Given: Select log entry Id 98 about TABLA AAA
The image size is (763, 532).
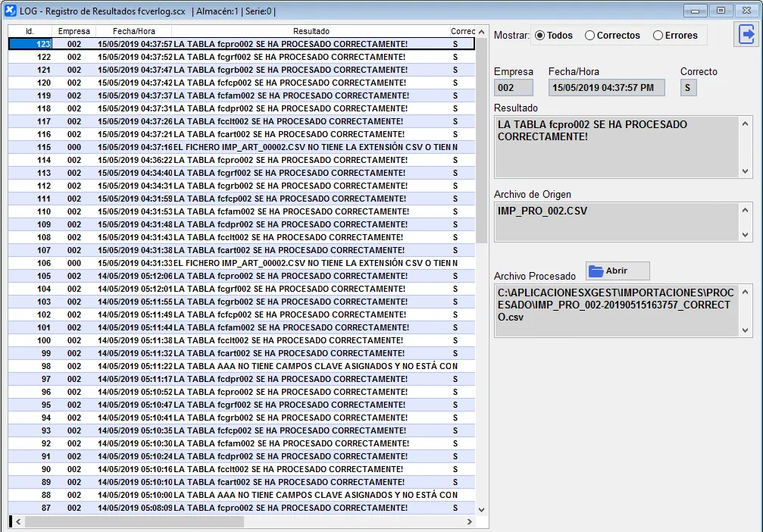Looking at the screenshot, I should pyautogui.click(x=241, y=366).
